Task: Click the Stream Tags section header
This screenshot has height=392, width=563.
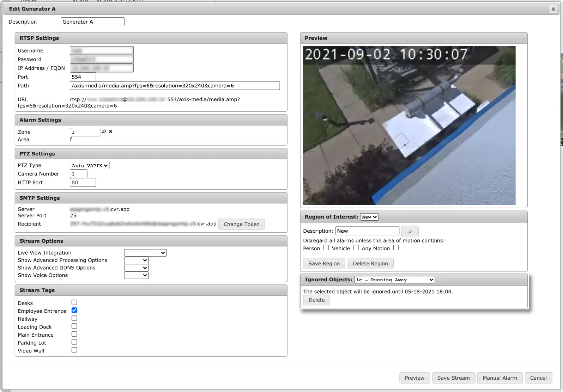Action: click(x=151, y=290)
